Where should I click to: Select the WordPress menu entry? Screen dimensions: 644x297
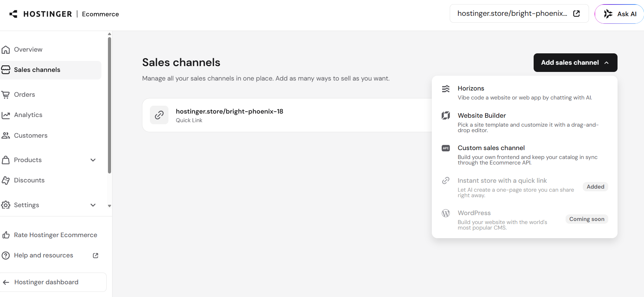[x=525, y=220]
